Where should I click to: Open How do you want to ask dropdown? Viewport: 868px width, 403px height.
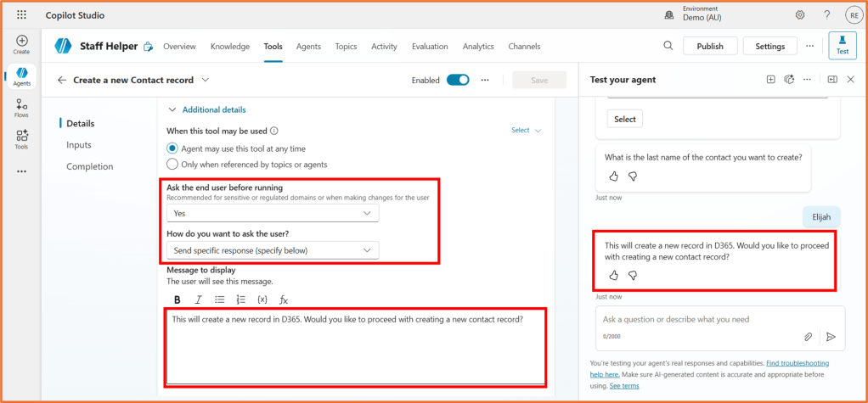tap(273, 250)
